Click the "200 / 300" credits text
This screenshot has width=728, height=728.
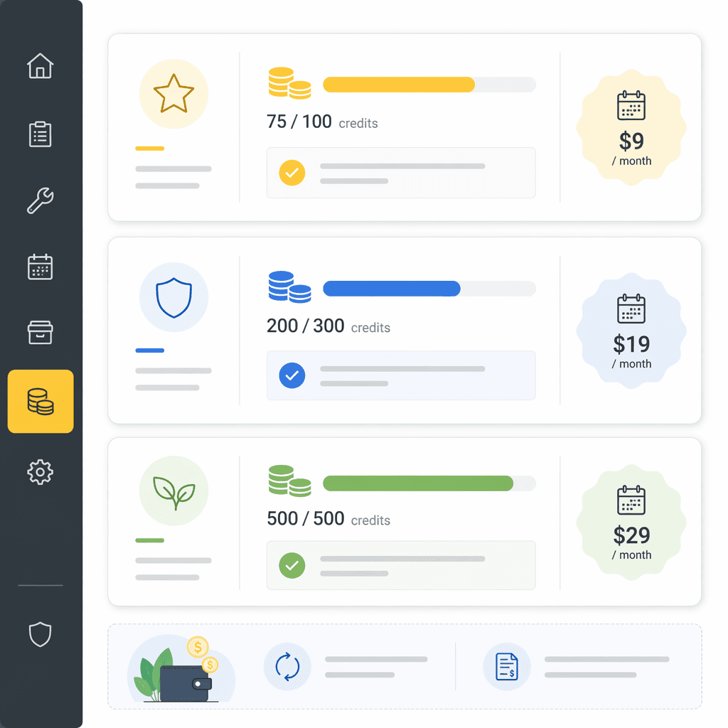(x=306, y=326)
